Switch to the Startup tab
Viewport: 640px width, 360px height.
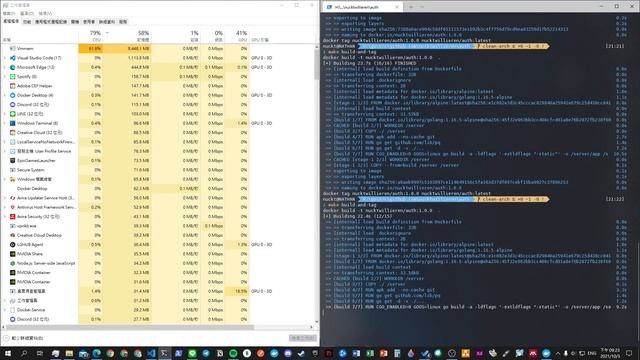click(75, 22)
